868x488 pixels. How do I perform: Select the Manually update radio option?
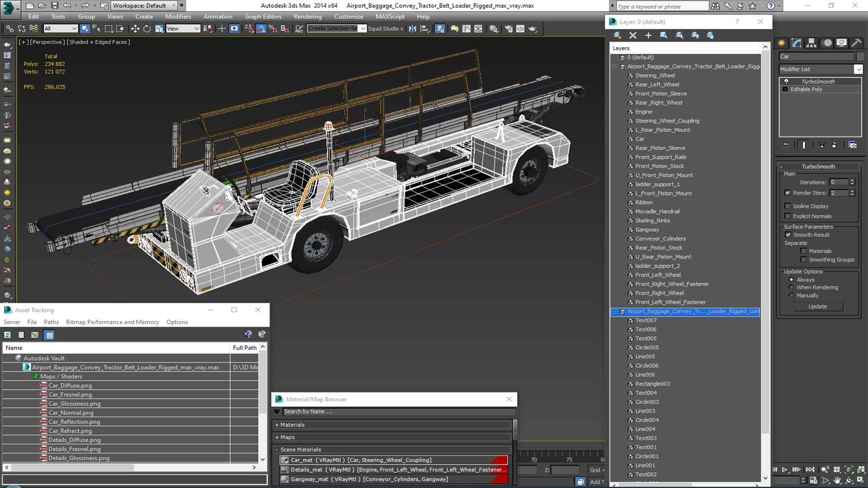791,296
